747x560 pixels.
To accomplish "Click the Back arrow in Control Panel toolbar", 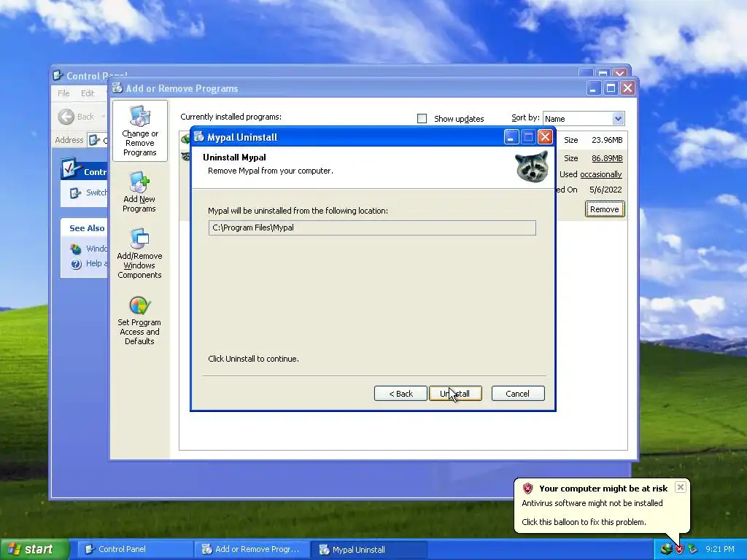I will pos(66,117).
